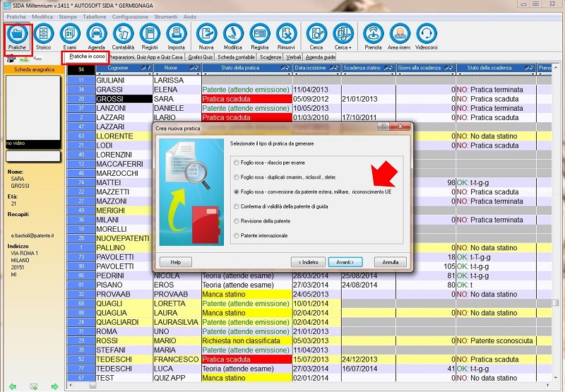Click the Rimuovi delete icon
This screenshot has height=392, width=565.
285,36
